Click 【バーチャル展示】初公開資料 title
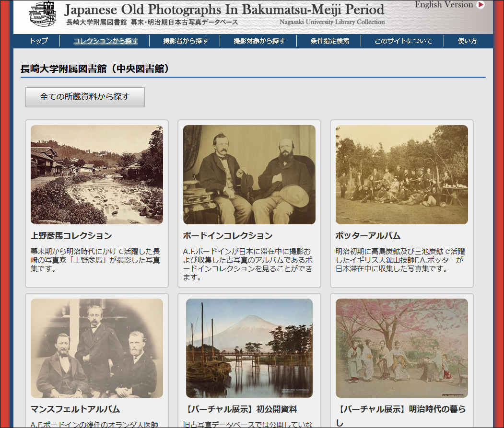Viewport: 504px width, 428px height. pos(240,409)
